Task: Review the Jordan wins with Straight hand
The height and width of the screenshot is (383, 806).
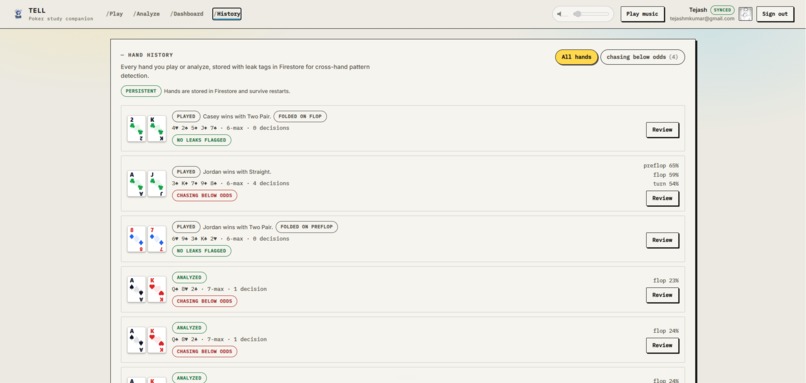Action: [662, 198]
